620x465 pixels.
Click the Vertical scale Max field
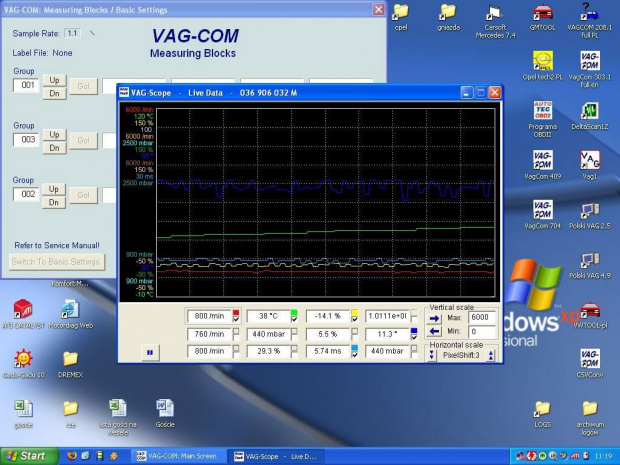click(482, 318)
